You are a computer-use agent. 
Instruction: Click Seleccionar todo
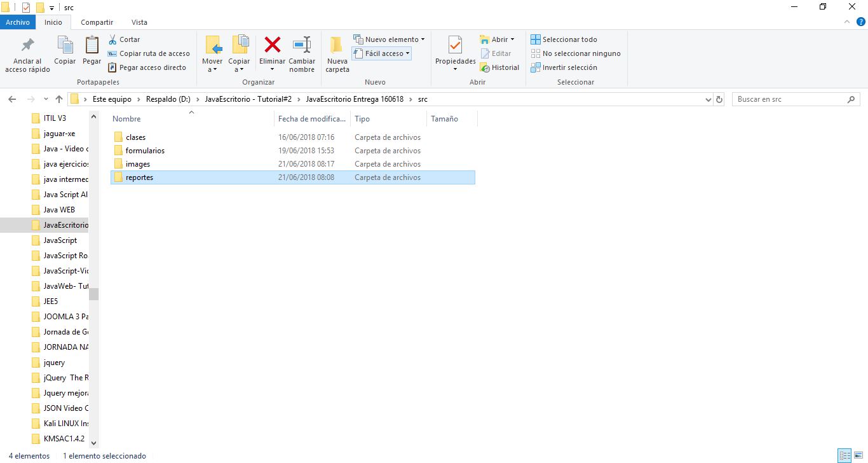pyautogui.click(x=564, y=39)
